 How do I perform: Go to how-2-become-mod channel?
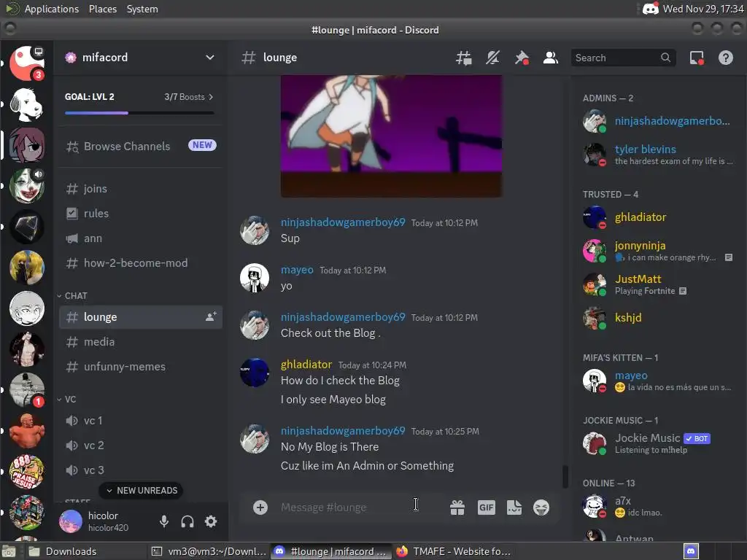coord(141,262)
